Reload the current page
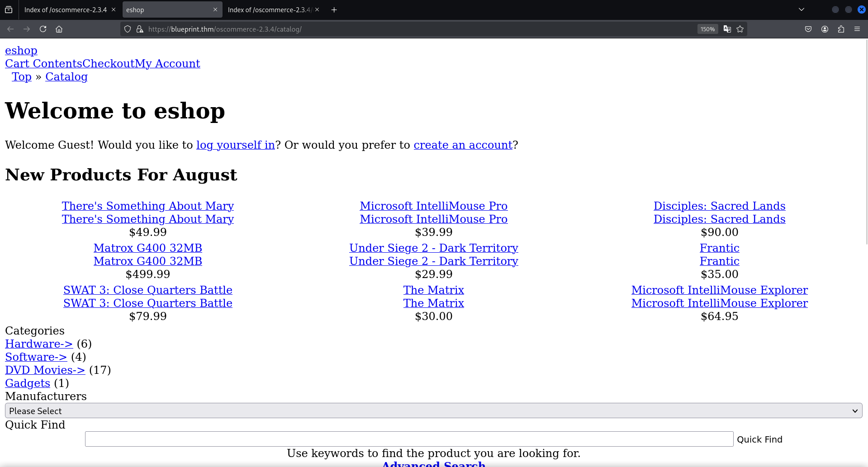The image size is (868, 467). click(43, 29)
